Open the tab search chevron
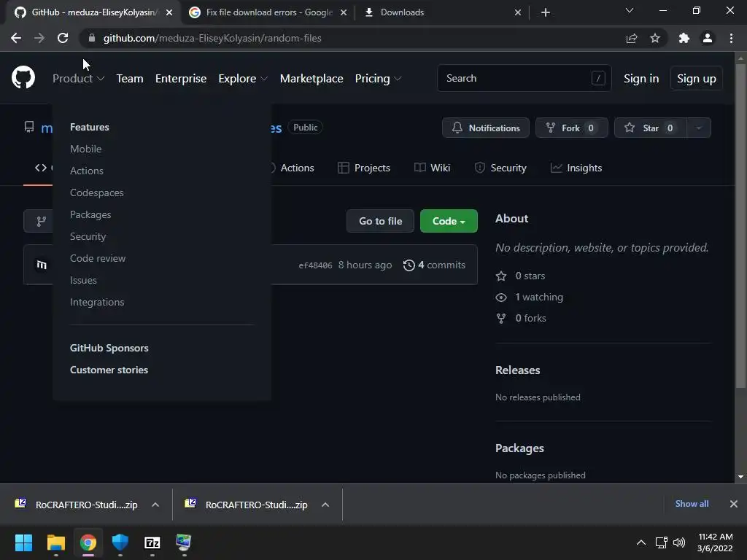 coord(630,10)
